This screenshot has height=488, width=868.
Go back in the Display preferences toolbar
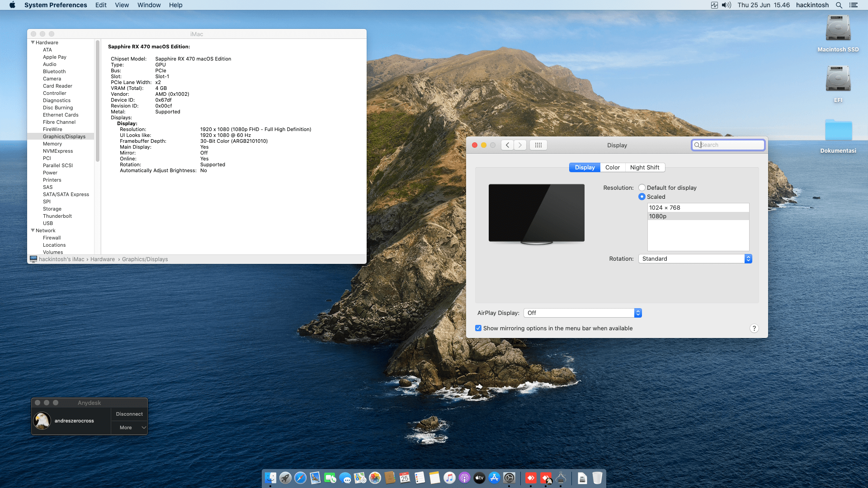[x=507, y=145]
